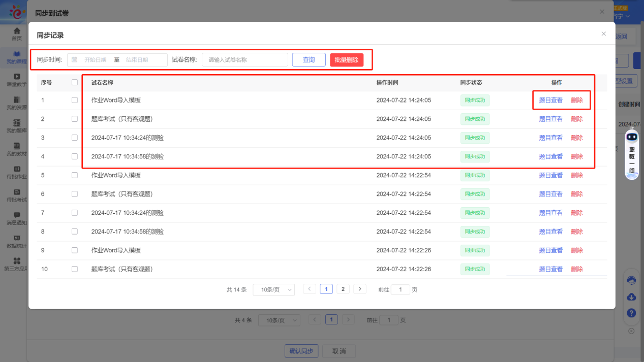Check the box for row 1 作业Word导入模板

(75, 101)
